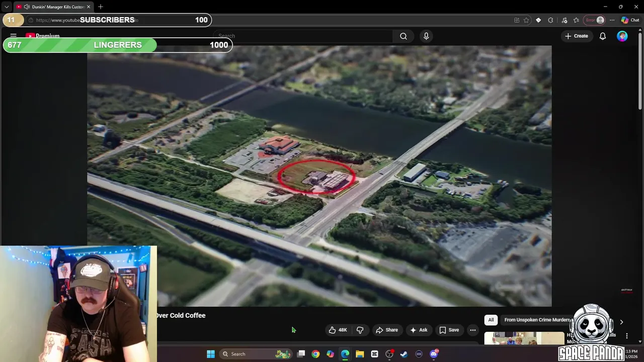644x362 pixels.
Task: Save the video to a playlist
Action: (x=449, y=330)
